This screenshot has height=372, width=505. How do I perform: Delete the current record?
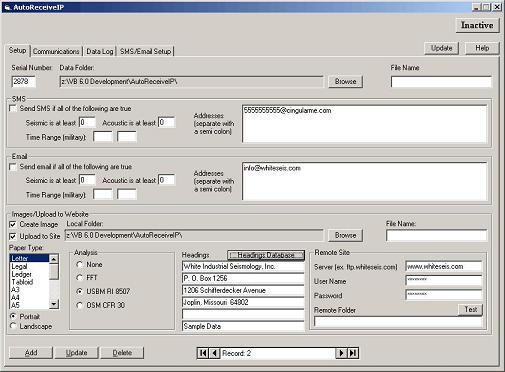pyautogui.click(x=122, y=353)
